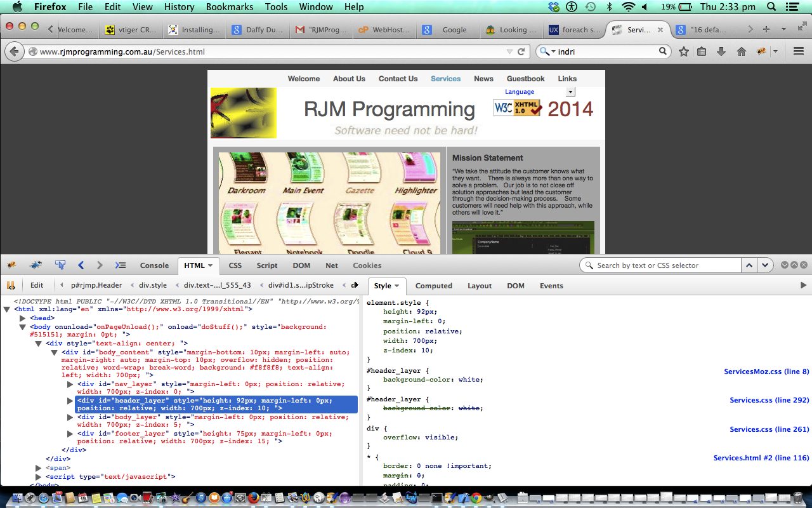Click the next search match chevron
The height and width of the screenshot is (508, 812).
pyautogui.click(x=764, y=265)
